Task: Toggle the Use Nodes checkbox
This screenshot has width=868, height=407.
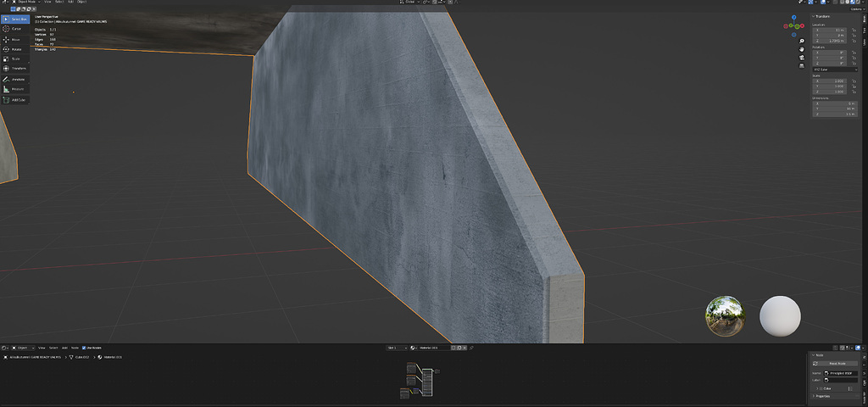Action: 84,348
